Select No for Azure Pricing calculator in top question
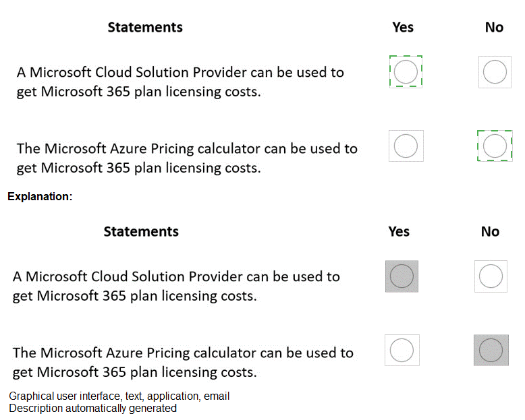The image size is (525, 420). coord(495,146)
